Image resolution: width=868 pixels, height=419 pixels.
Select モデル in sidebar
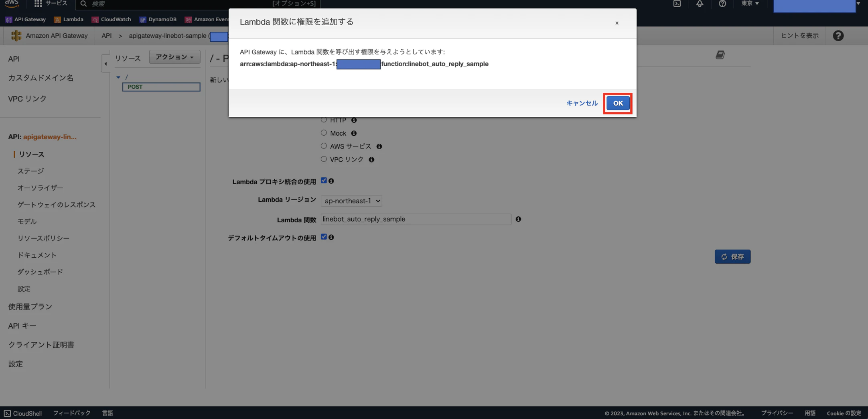click(27, 222)
